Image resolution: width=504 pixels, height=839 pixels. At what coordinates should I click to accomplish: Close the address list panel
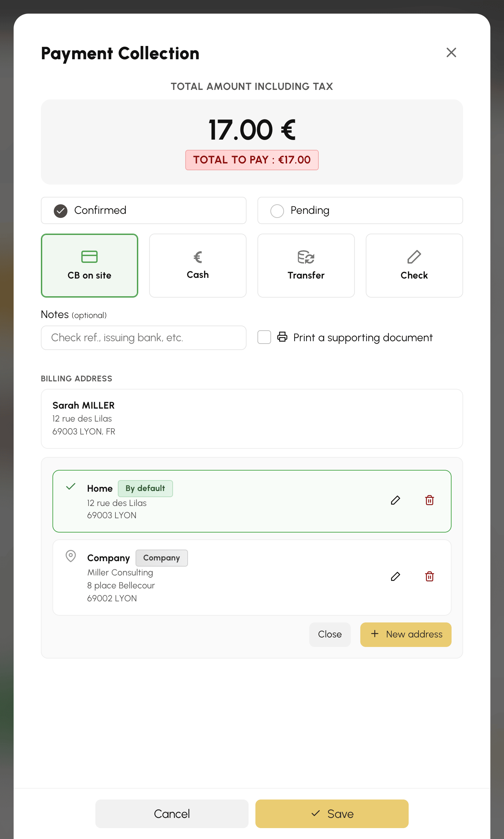pyautogui.click(x=330, y=634)
